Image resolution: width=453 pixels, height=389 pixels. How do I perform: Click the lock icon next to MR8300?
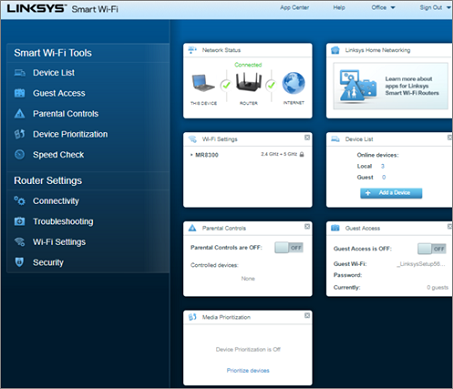click(302, 154)
